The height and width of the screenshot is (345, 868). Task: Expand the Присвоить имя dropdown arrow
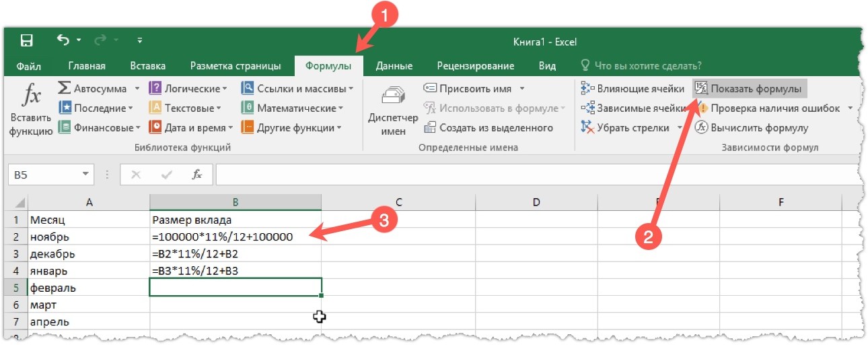click(522, 88)
